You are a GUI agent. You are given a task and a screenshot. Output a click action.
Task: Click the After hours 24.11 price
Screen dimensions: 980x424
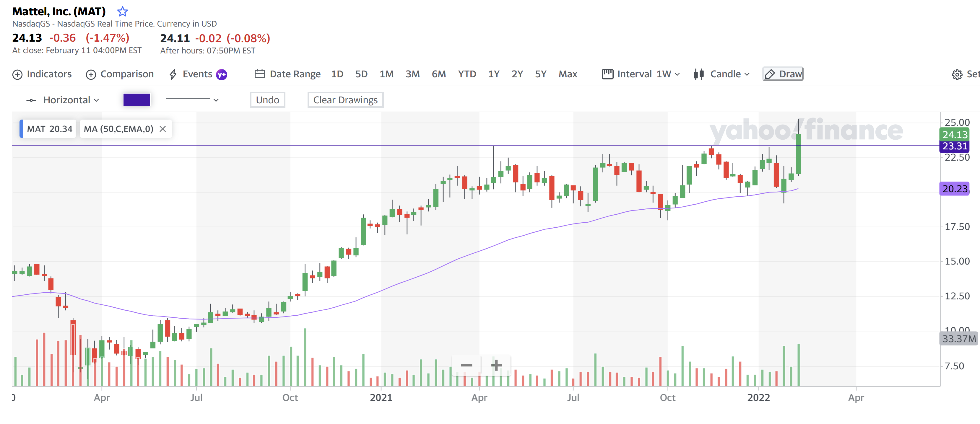pyautogui.click(x=175, y=38)
